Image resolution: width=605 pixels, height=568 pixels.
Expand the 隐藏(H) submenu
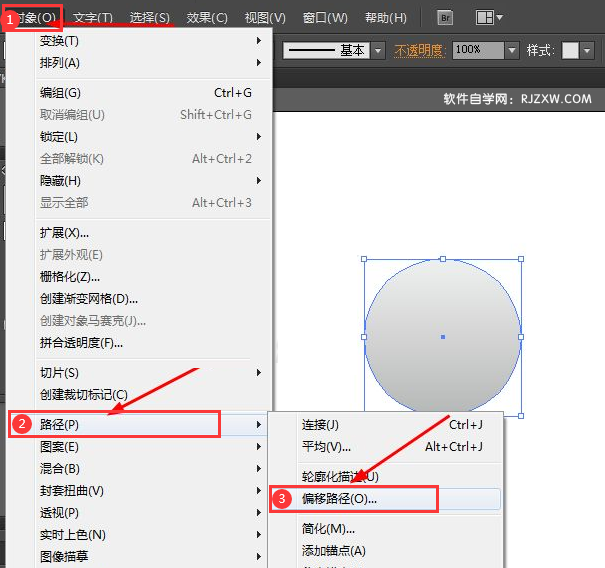[152, 181]
